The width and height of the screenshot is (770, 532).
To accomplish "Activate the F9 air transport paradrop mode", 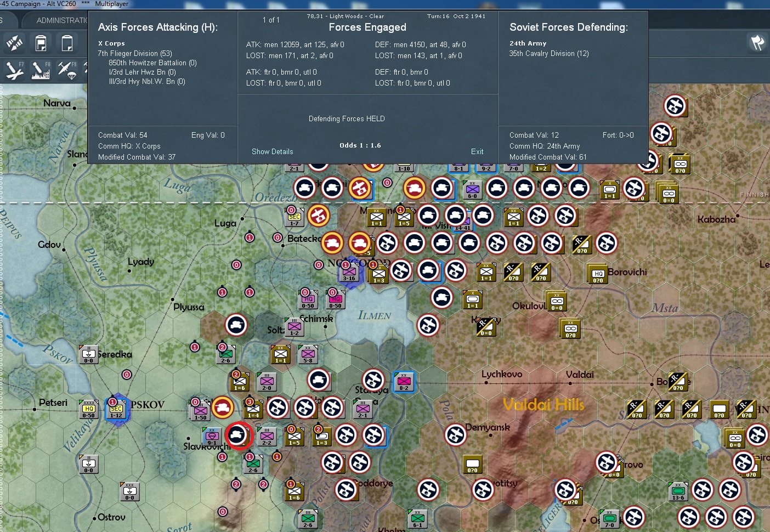I will pyautogui.click(x=67, y=70).
